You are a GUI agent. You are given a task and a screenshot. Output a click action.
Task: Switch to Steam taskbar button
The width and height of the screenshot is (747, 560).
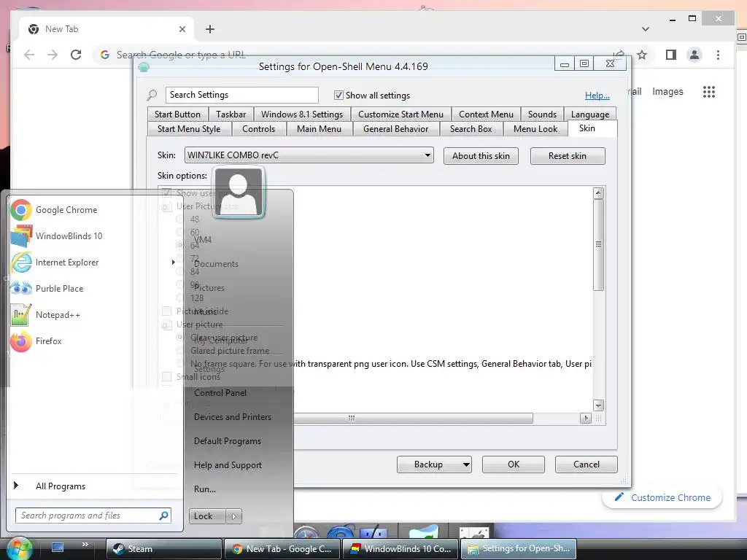[x=163, y=548]
